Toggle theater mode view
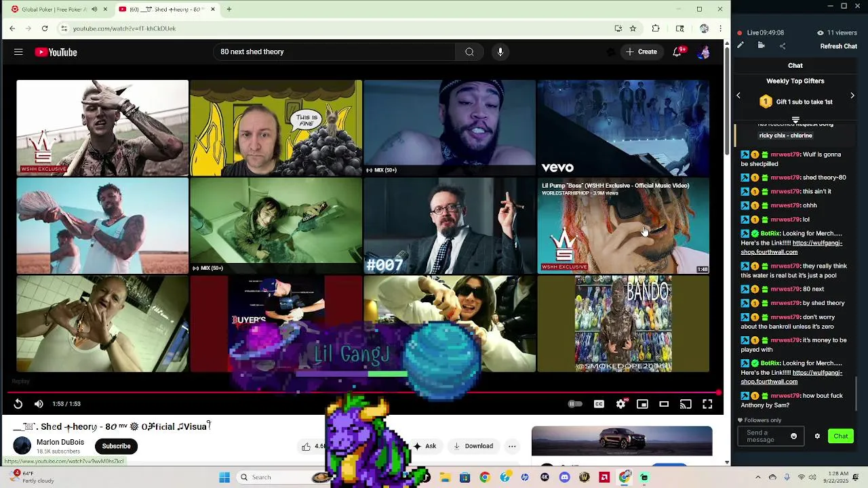The width and height of the screenshot is (868, 488). click(664, 404)
